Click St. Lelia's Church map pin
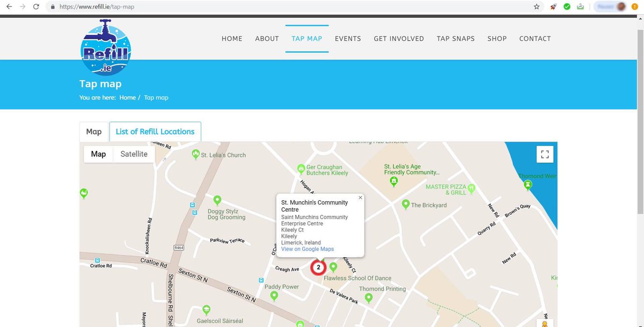This screenshot has height=327, width=644. pyautogui.click(x=196, y=154)
